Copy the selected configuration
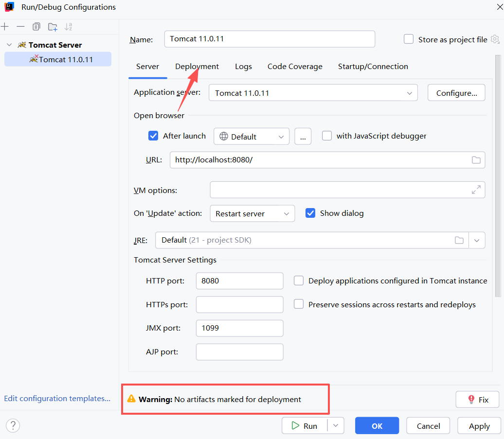Screen dimensions: 504x439 (36, 27)
